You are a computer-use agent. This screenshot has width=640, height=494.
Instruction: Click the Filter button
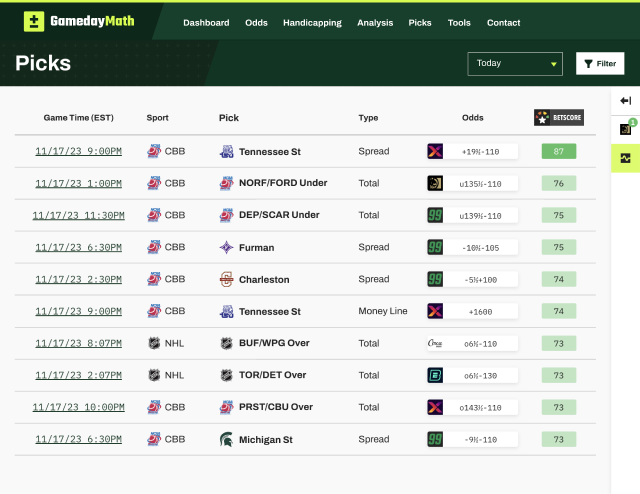[600, 63]
